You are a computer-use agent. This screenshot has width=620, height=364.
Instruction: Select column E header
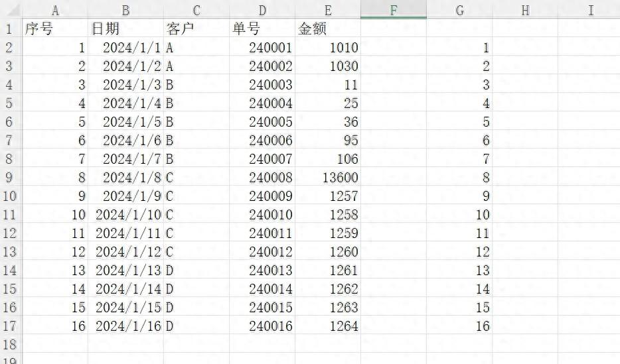coord(328,10)
